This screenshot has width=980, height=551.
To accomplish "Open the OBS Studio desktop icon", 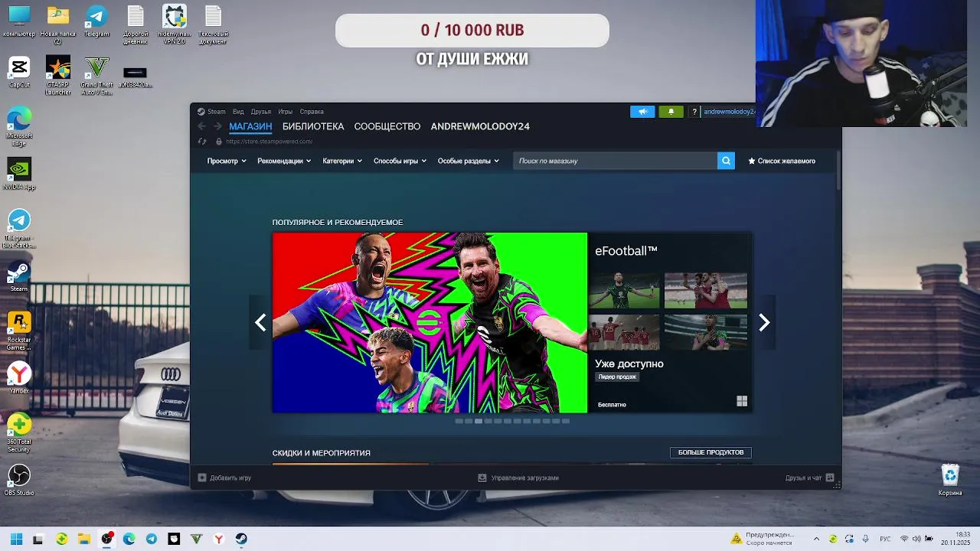I will 19,481.
